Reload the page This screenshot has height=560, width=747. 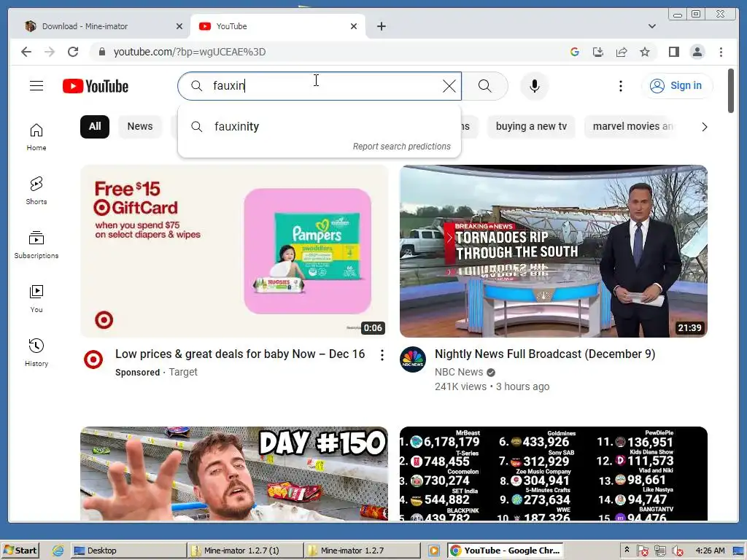[73, 52]
